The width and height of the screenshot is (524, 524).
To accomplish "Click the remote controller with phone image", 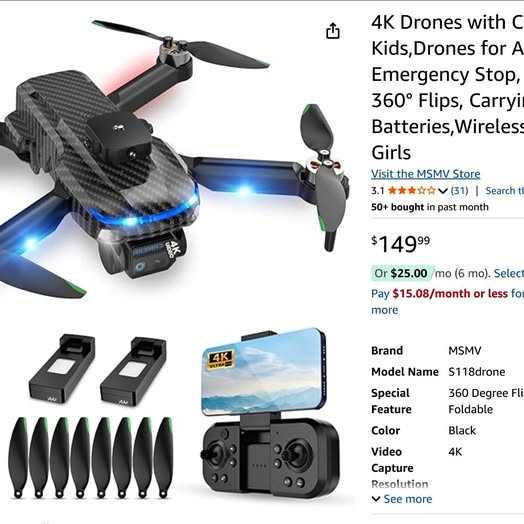I will point(270,412).
